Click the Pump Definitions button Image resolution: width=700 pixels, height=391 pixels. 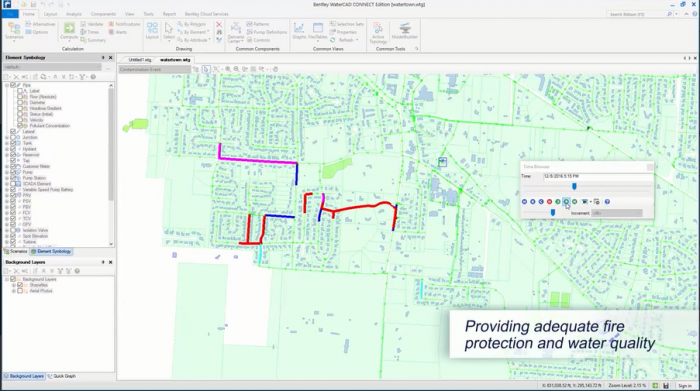pyautogui.click(x=267, y=32)
